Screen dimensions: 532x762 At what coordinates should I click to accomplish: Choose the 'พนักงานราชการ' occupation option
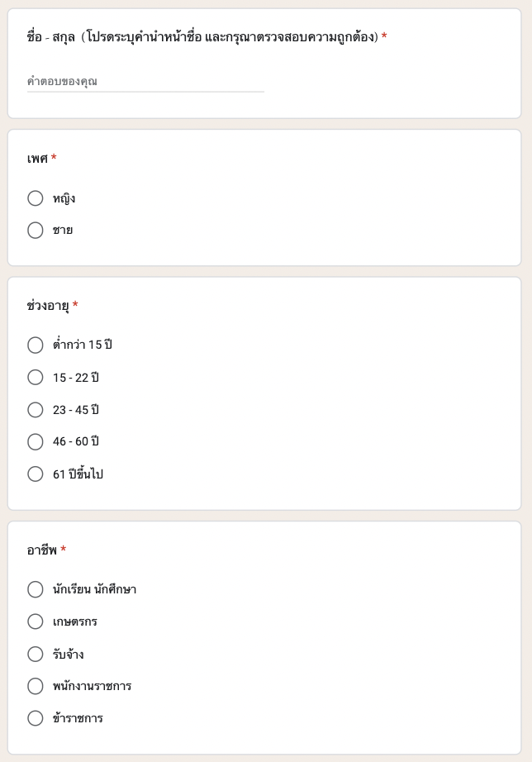tap(36, 687)
